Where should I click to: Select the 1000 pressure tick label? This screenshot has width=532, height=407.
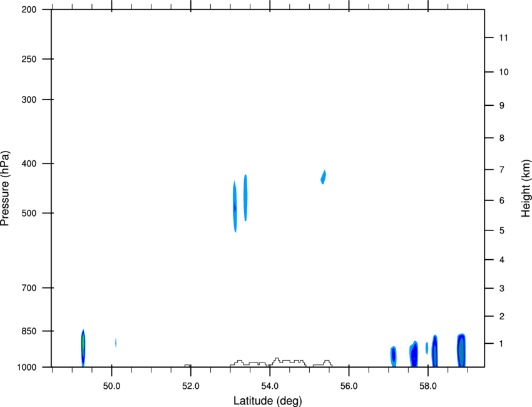pyautogui.click(x=27, y=367)
